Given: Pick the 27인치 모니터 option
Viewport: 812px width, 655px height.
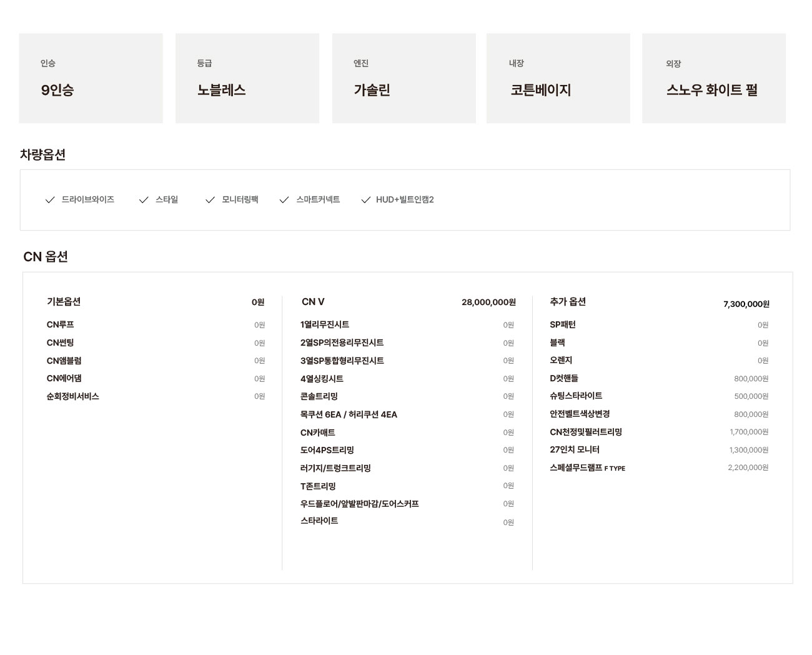Looking at the screenshot, I should pos(574,450).
